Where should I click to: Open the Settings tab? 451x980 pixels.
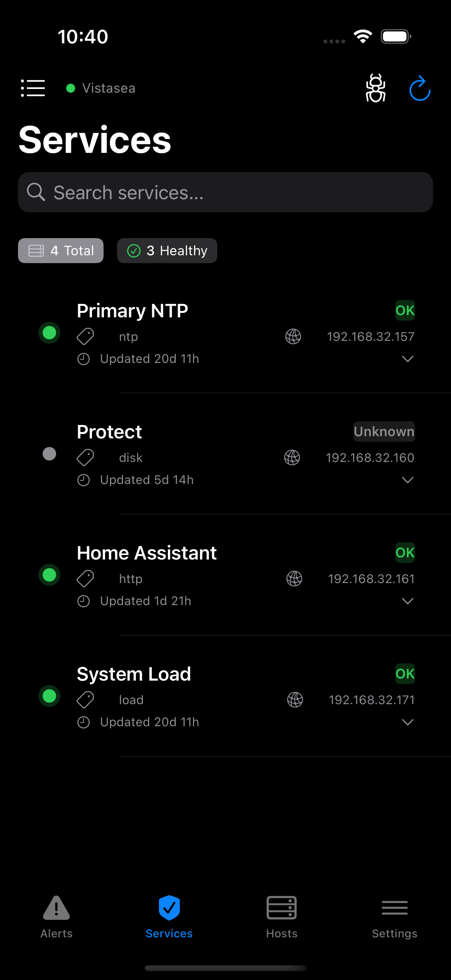(394, 917)
